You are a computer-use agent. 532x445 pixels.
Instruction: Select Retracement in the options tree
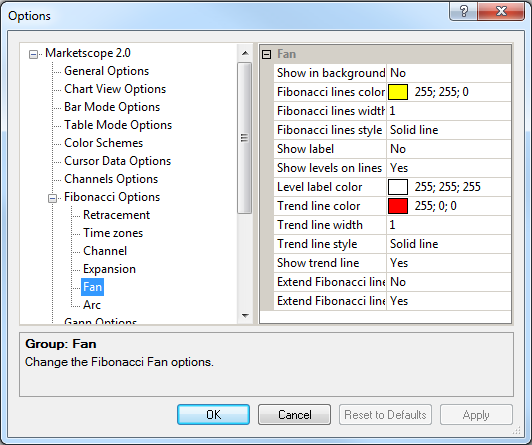coord(116,215)
